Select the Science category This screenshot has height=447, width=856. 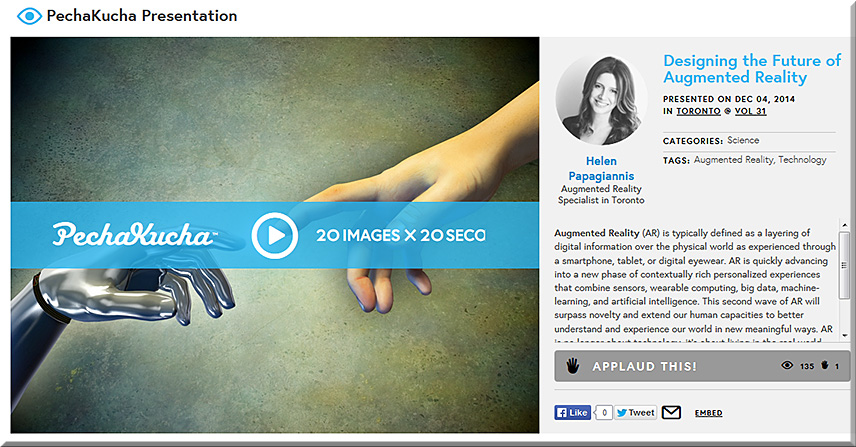tap(743, 140)
